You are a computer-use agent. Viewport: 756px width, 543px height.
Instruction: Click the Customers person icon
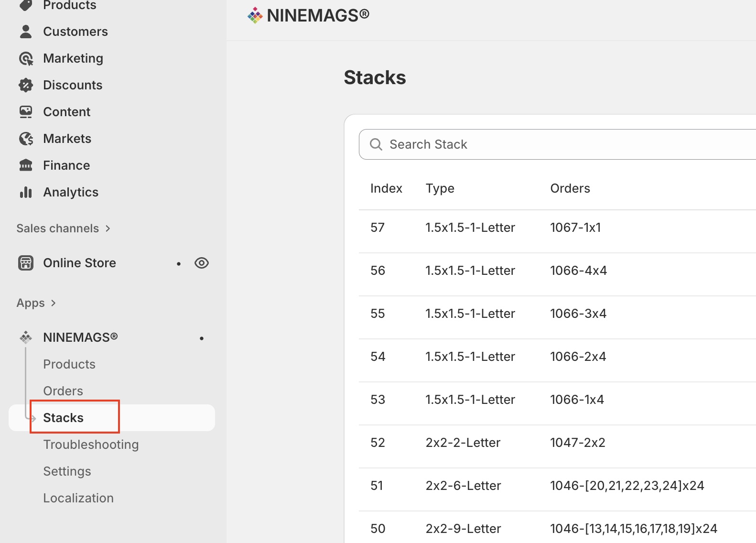pyautogui.click(x=26, y=32)
